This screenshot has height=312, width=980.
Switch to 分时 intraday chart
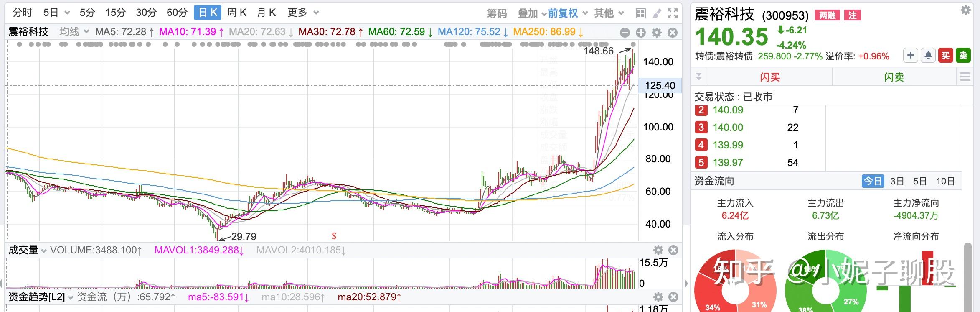pyautogui.click(x=23, y=13)
